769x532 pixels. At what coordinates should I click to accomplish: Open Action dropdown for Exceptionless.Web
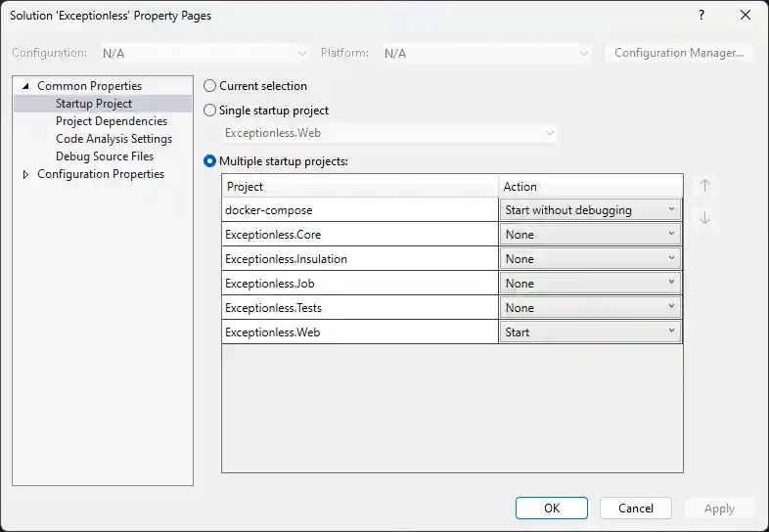[590, 332]
